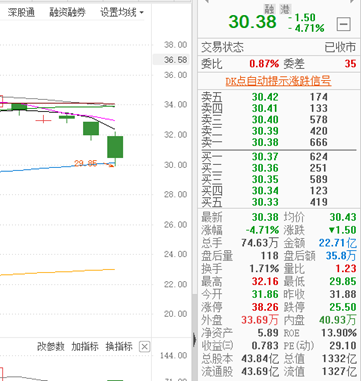
Task: Click the 均价 value 30.43
Action: [343, 217]
